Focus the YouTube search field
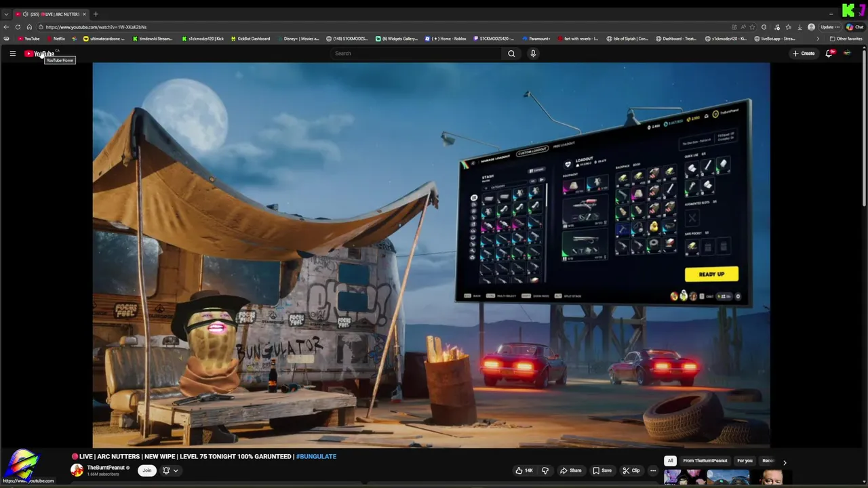 [x=416, y=54]
